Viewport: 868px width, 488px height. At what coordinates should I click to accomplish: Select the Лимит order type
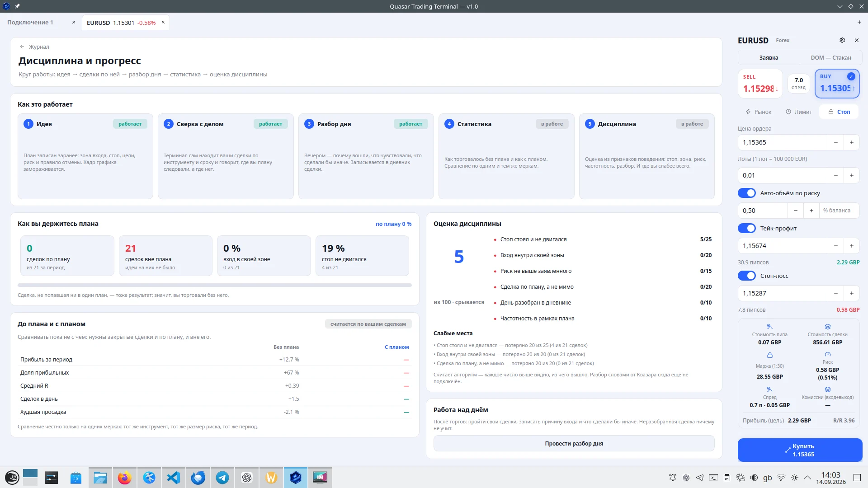[x=799, y=112]
